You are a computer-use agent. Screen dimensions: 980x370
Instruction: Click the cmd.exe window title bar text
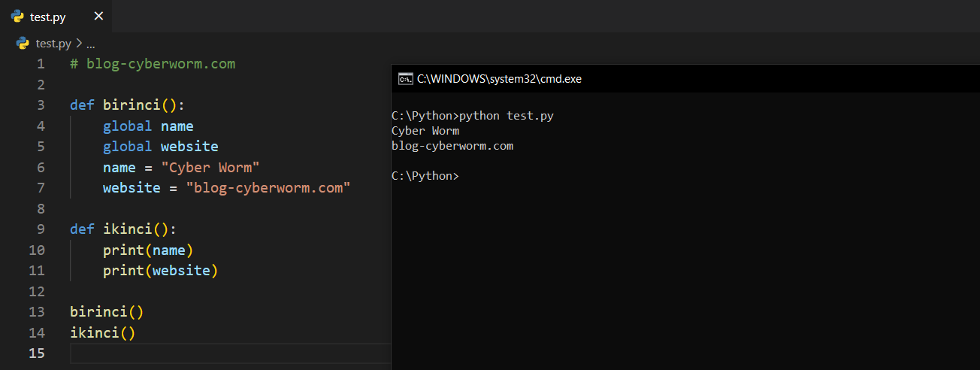click(499, 78)
